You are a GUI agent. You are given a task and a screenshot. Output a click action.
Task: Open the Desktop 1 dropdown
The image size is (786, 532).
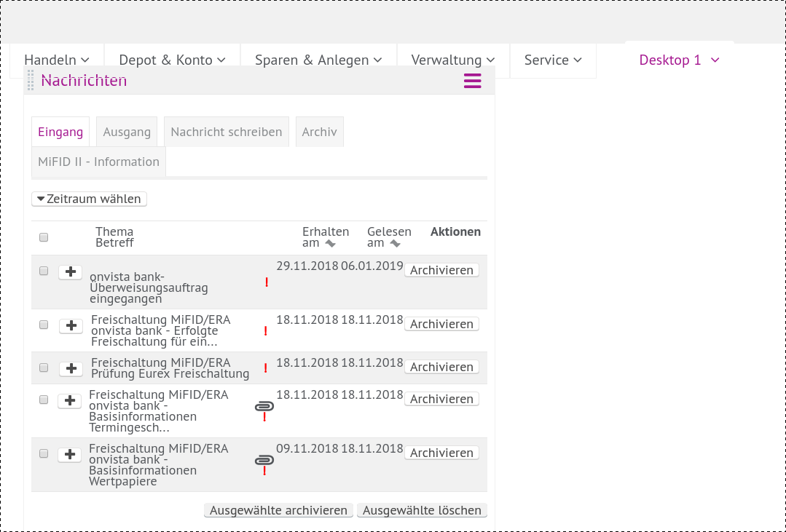pyautogui.click(x=679, y=60)
